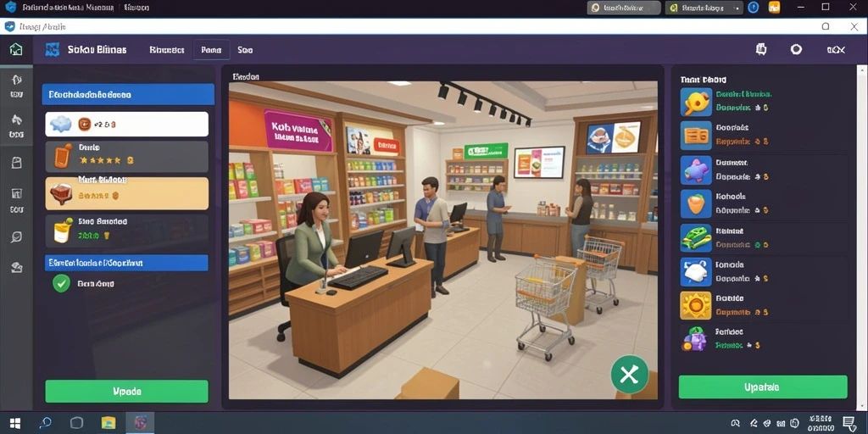
Task: Click the right green Update button
Action: coord(763,387)
